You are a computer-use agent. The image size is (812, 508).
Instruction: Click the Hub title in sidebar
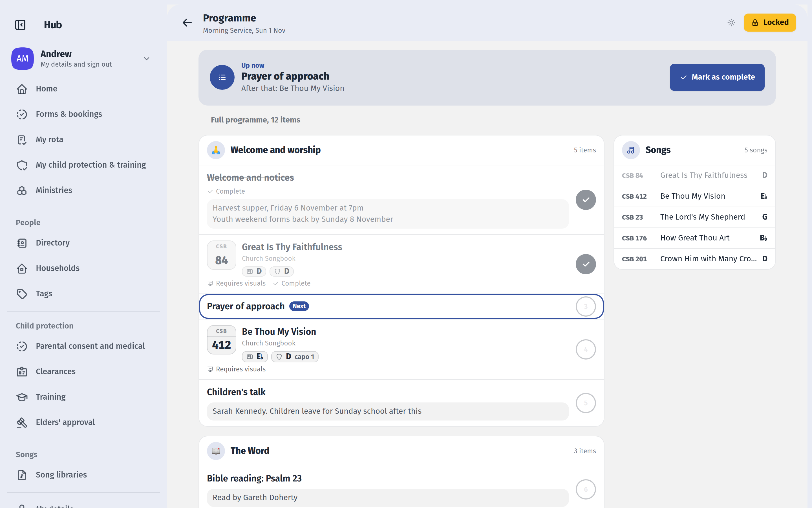coord(53,25)
